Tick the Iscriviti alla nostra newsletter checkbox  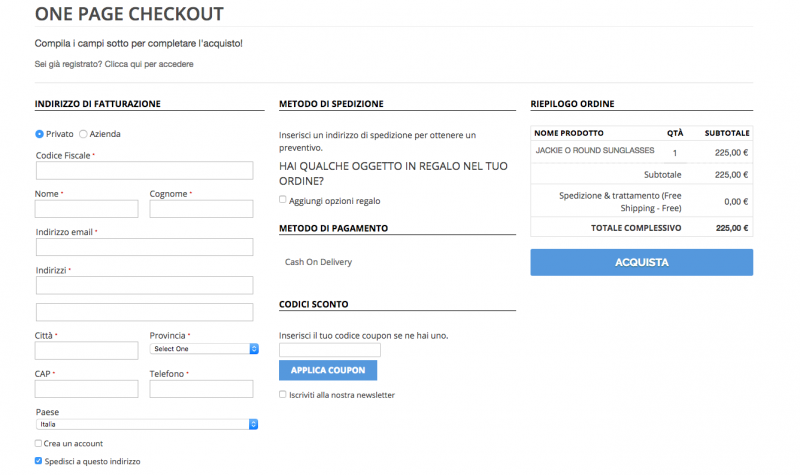[283, 394]
